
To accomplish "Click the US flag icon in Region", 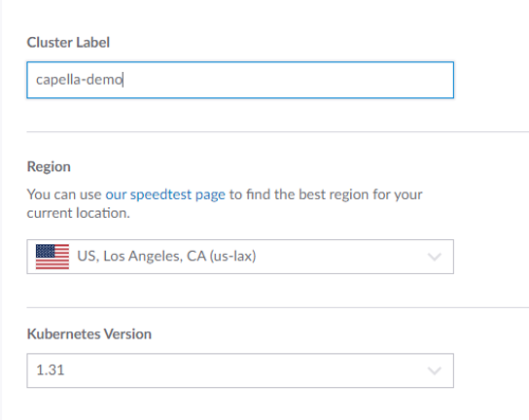I will pos(53,257).
